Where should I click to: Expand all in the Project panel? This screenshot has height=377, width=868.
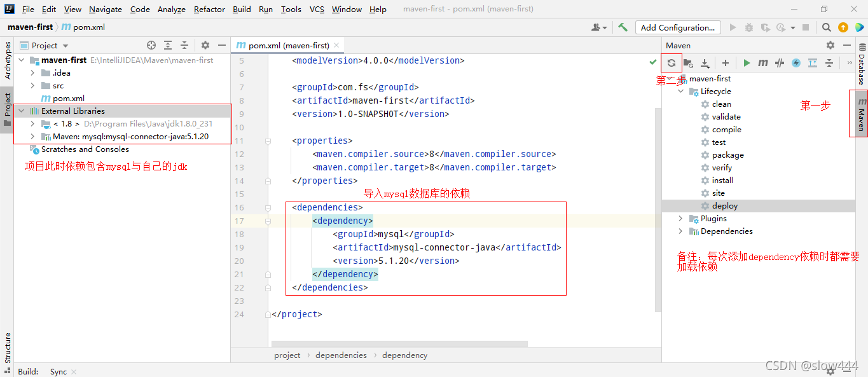click(168, 45)
